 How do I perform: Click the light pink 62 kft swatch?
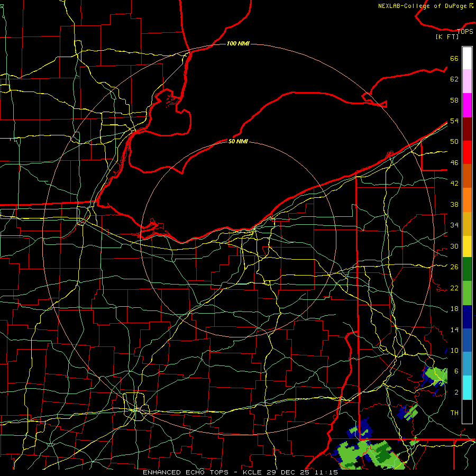[x=467, y=81]
